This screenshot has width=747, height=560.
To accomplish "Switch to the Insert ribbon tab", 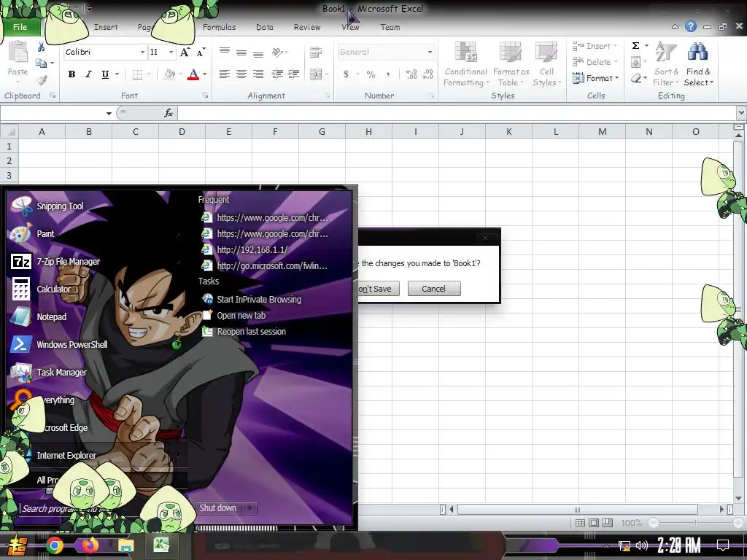I will [x=105, y=27].
